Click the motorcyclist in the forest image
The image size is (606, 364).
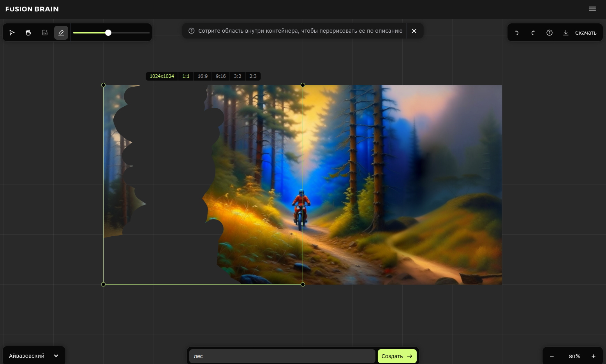pyautogui.click(x=301, y=209)
